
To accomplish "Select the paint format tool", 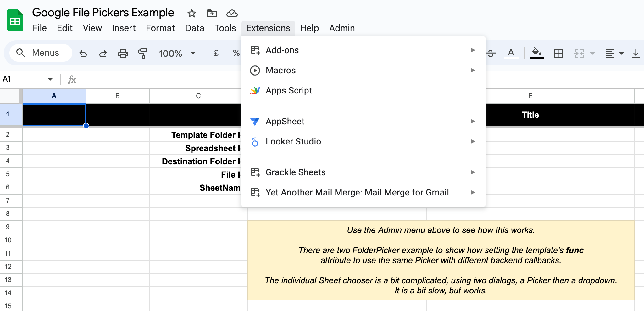I will click(x=143, y=54).
